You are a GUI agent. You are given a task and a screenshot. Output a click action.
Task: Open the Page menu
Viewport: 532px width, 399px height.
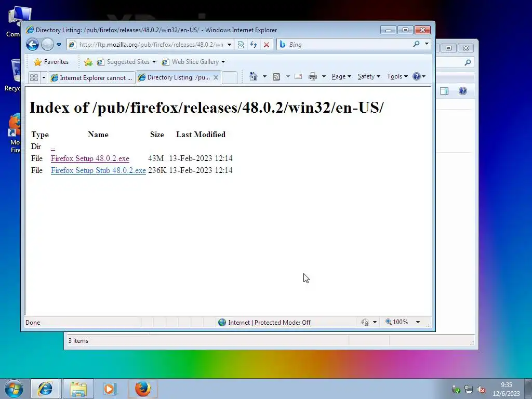[x=341, y=76]
